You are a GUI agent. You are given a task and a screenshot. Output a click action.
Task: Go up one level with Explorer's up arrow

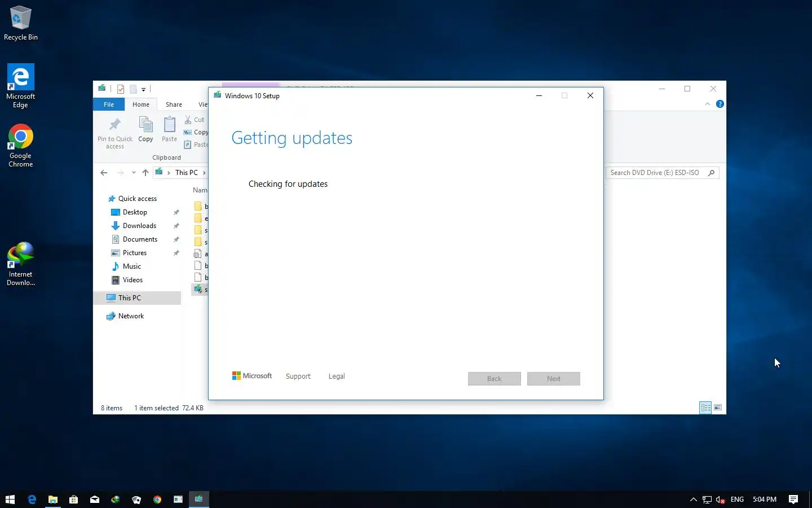pos(145,173)
